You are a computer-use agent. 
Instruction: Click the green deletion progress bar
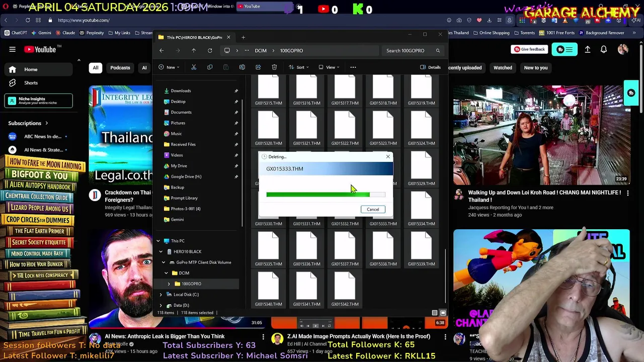[x=326, y=195]
